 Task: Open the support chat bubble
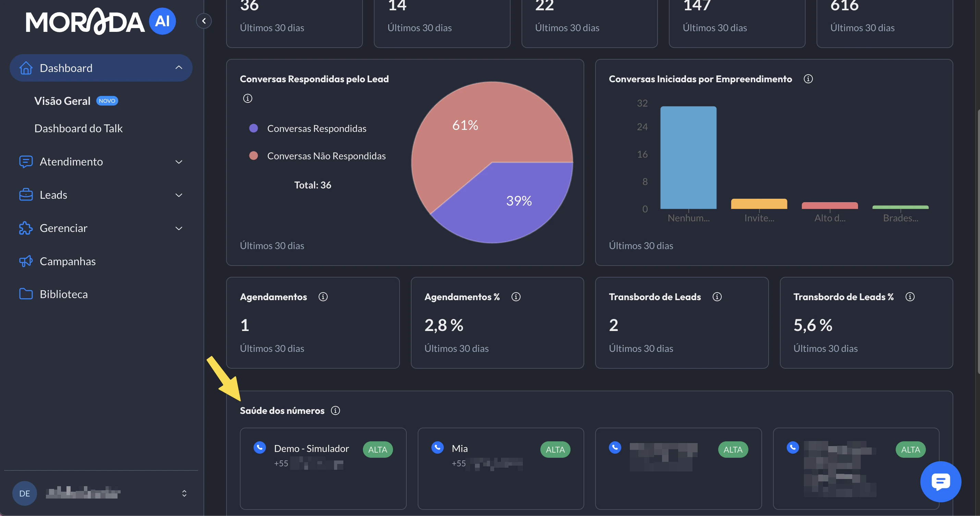tap(941, 482)
